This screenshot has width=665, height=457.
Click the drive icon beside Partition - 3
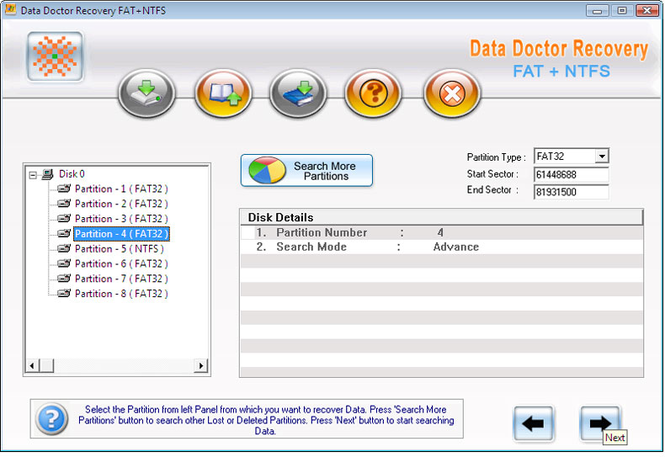[x=64, y=218]
